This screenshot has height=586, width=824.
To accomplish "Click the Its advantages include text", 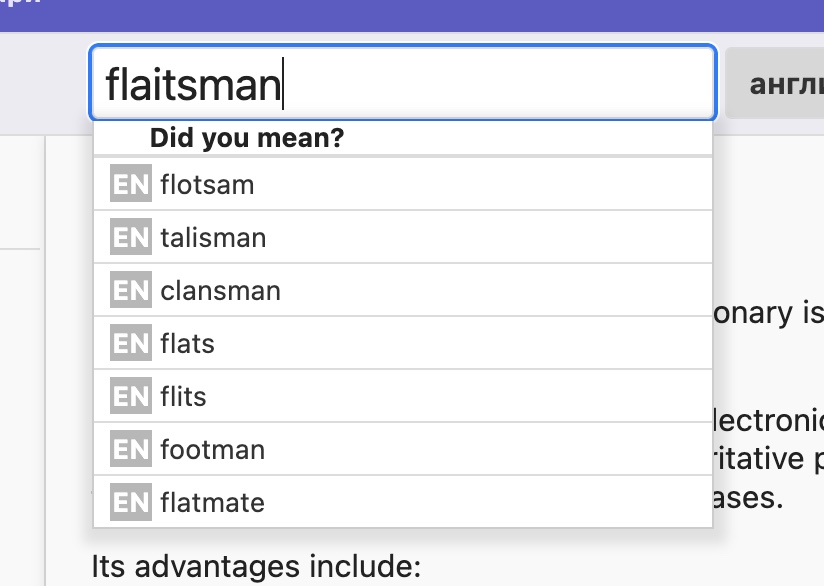I will (x=256, y=567).
